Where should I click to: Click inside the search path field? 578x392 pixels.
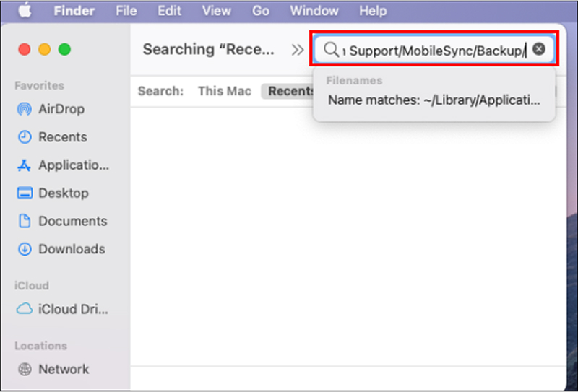tap(434, 49)
